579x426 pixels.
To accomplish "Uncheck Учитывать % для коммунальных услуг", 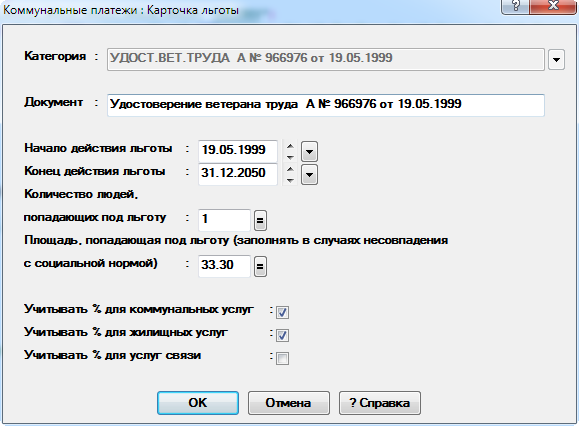I will tap(282, 312).
